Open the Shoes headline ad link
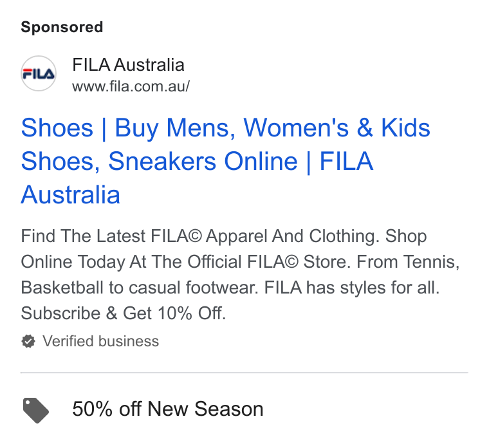 click(x=225, y=161)
